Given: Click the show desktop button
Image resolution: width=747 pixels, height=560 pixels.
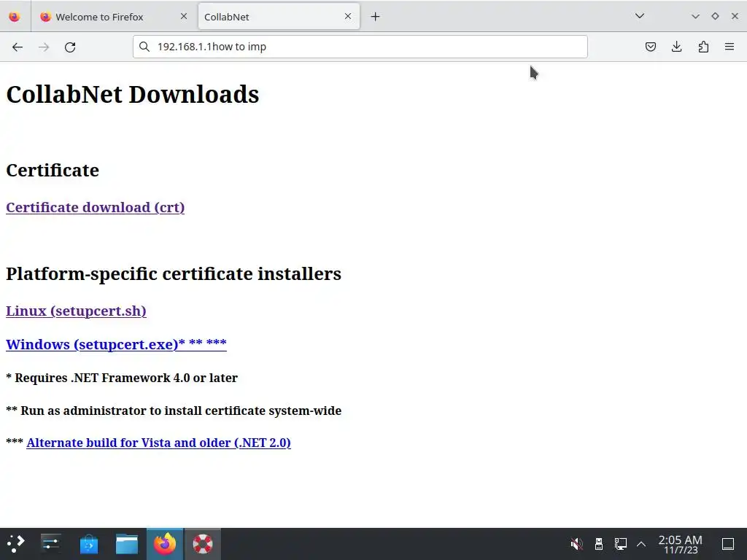Looking at the screenshot, I should 728,544.
